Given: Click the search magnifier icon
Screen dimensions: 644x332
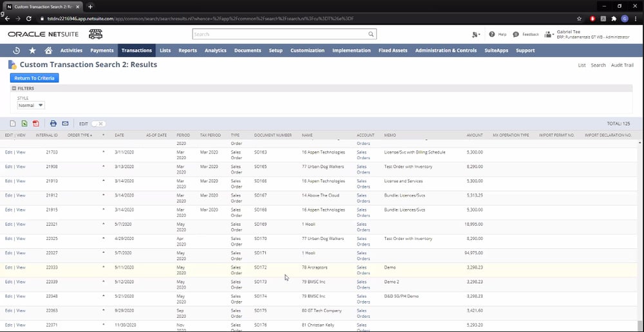Looking at the screenshot, I should coord(371,35).
